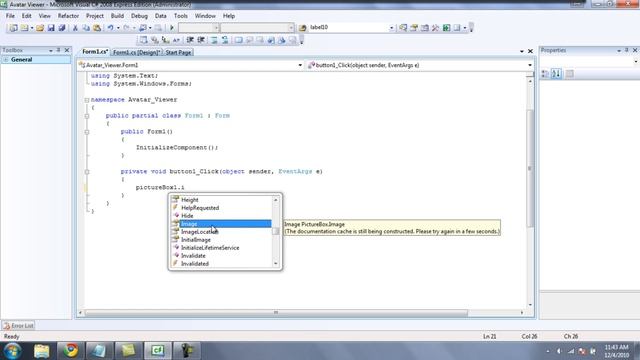Switch to the Start Page tab
This screenshot has height=360, width=640.
tap(178, 52)
